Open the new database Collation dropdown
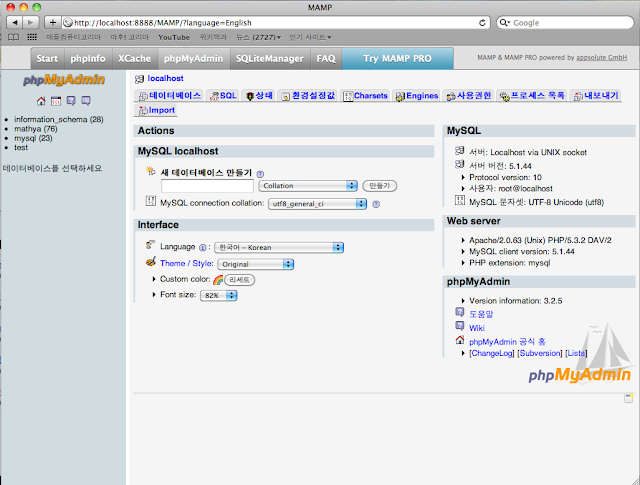 (x=308, y=186)
